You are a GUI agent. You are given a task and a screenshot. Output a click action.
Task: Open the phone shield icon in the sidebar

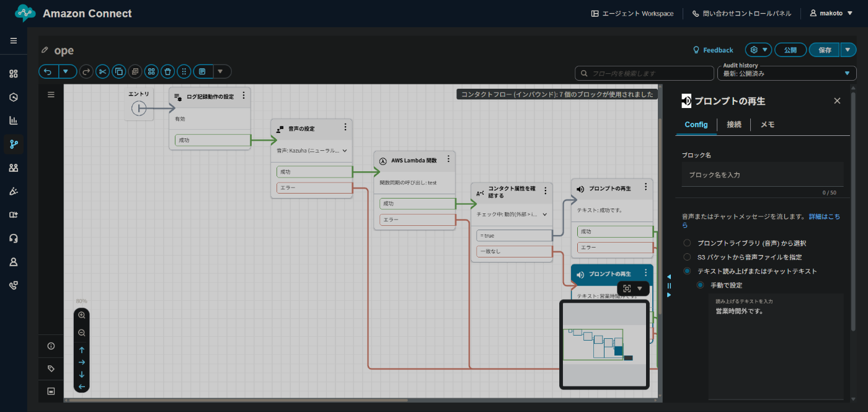(14, 285)
